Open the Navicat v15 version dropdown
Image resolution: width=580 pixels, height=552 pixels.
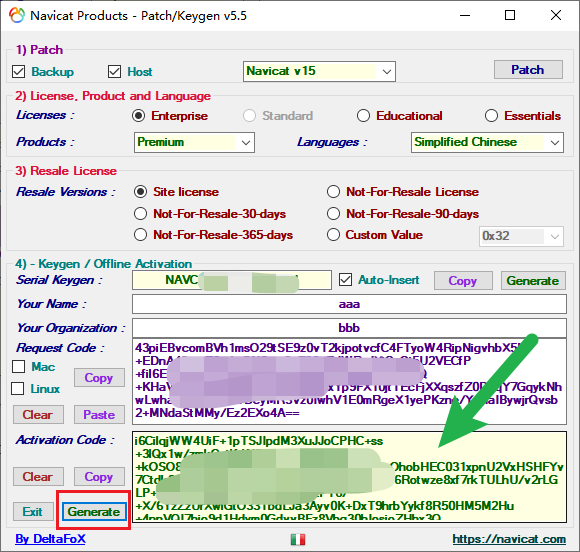(x=319, y=71)
